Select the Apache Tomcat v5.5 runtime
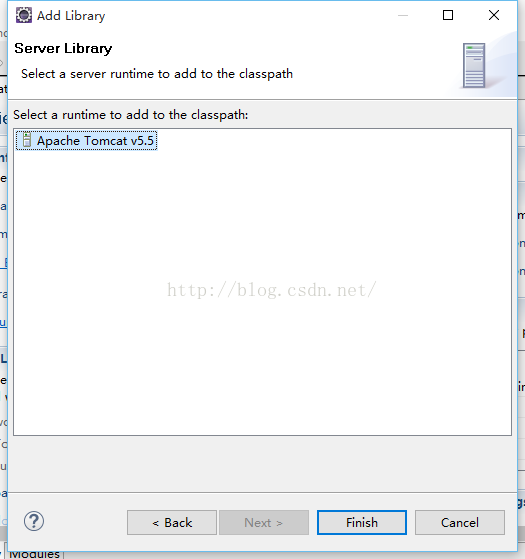 click(86, 141)
